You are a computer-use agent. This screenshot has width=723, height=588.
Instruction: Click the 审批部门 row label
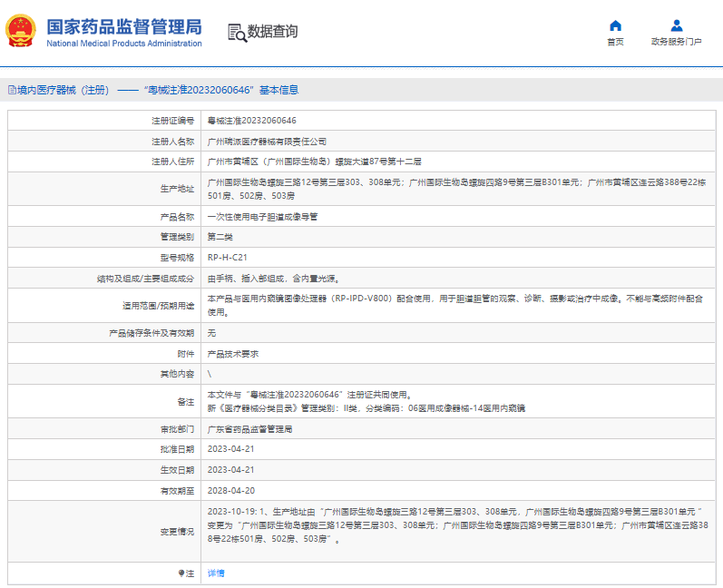pos(177,429)
